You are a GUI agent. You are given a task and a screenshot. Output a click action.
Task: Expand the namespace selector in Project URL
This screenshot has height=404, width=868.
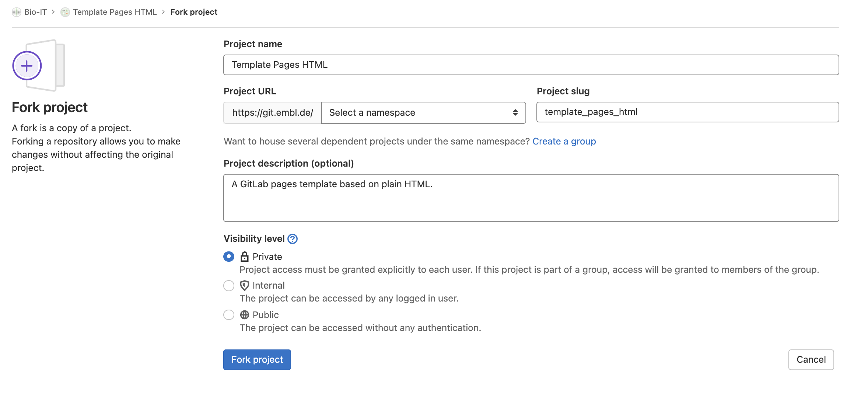[x=423, y=112]
